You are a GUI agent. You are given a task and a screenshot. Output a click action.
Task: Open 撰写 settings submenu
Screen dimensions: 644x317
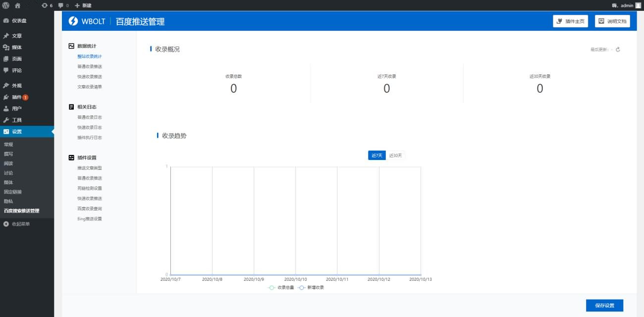click(x=8, y=154)
